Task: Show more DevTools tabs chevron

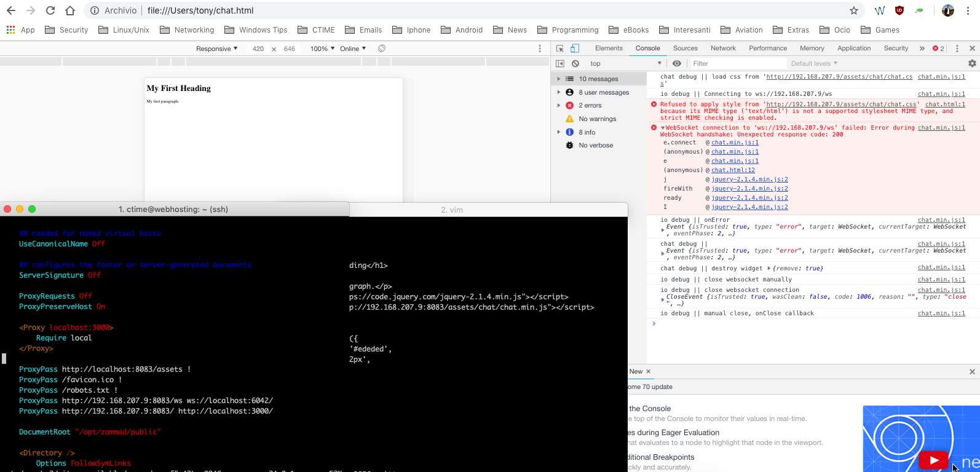Action: click(922, 49)
